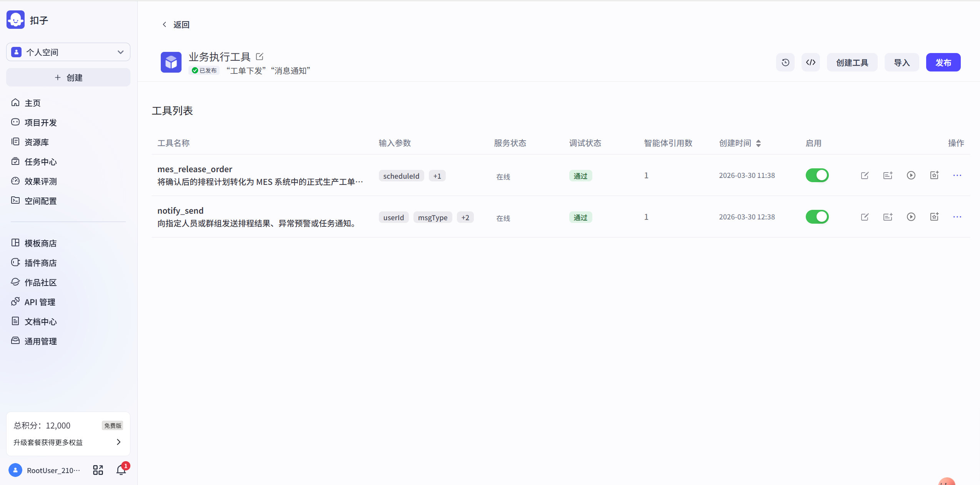The height and width of the screenshot is (485, 980).
Task: Open the version history clock icon
Action: coord(785,62)
